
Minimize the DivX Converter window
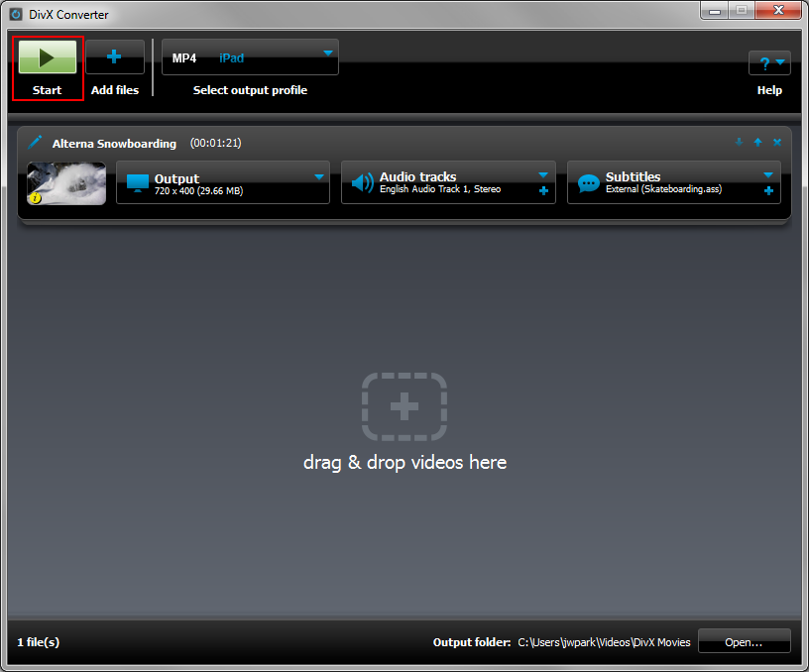click(x=715, y=10)
